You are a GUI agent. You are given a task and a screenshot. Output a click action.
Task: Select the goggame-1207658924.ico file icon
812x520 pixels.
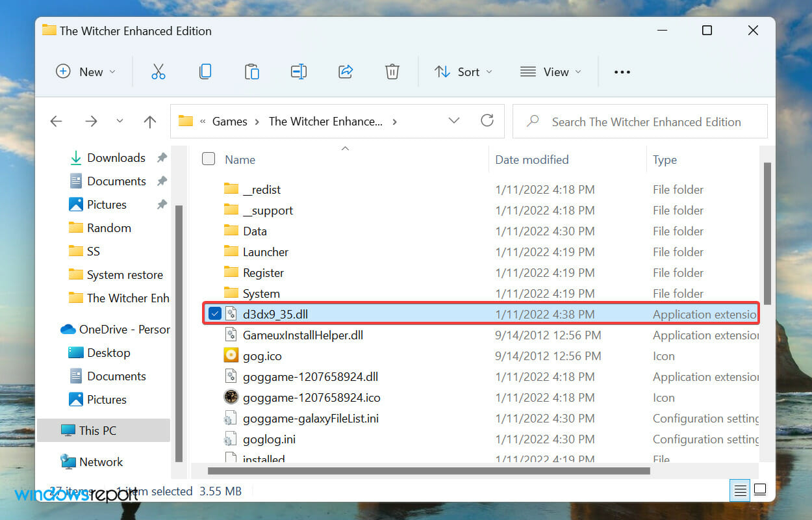click(231, 397)
